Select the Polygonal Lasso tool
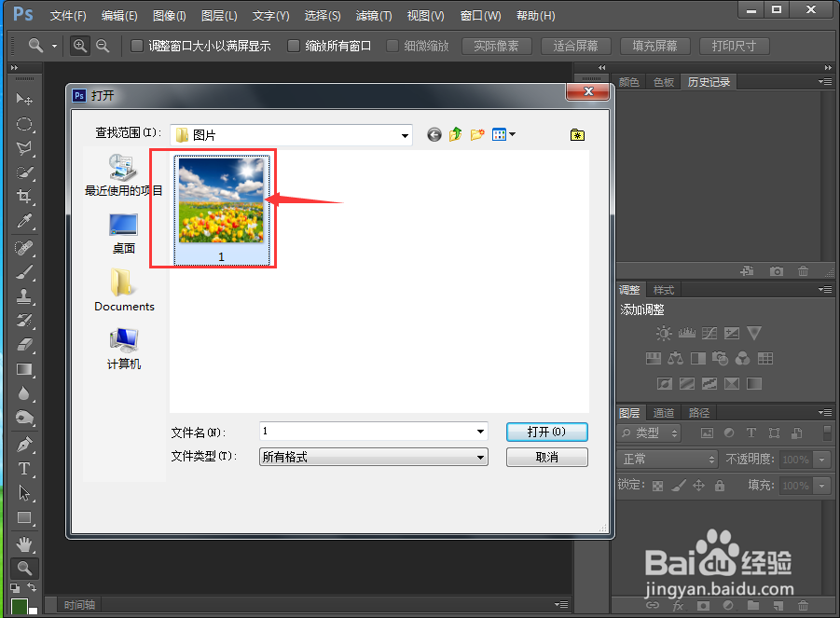Image resolution: width=840 pixels, height=618 pixels. point(24,148)
